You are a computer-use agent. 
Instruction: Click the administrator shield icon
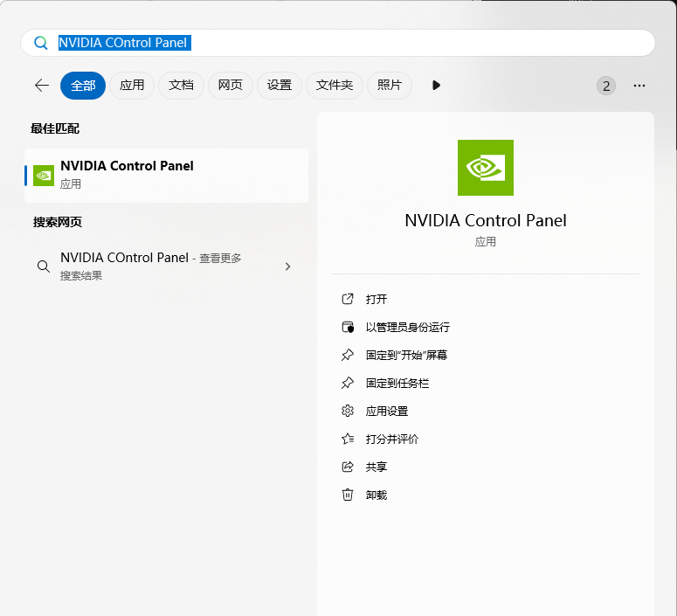(x=348, y=327)
